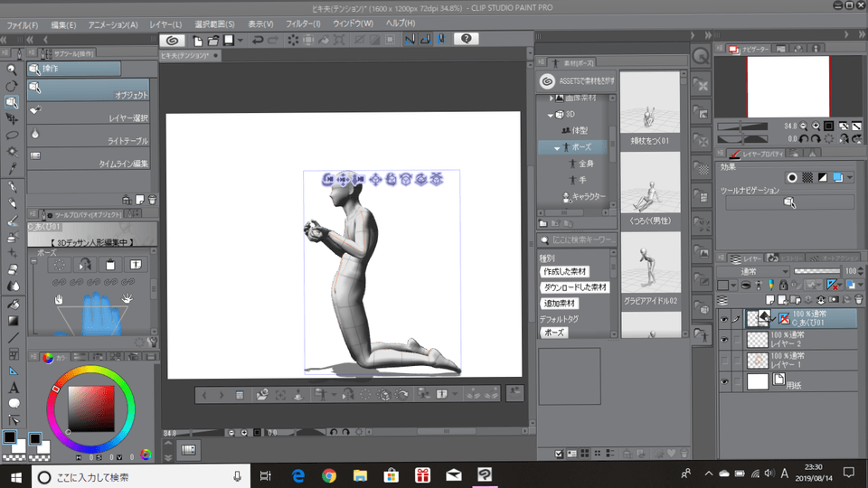Click the CLIP STUDIO swirl icon in the toolbar
This screenshot has height=488, width=868.
click(x=171, y=40)
